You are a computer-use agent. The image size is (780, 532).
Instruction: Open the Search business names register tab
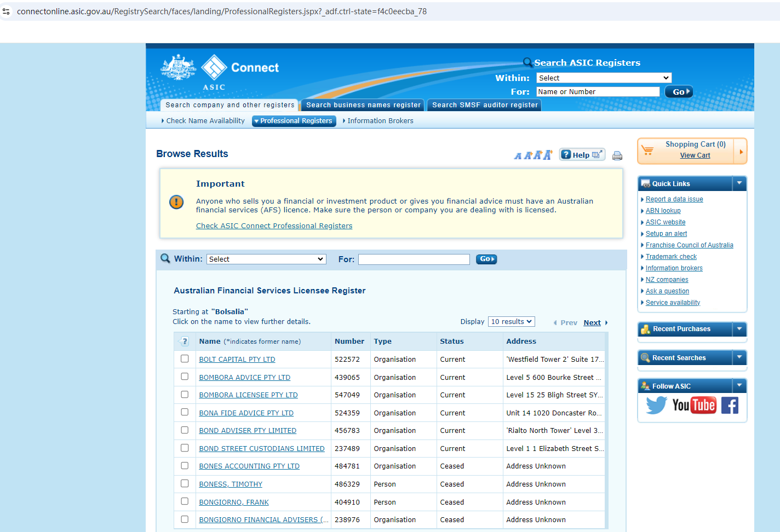click(363, 105)
